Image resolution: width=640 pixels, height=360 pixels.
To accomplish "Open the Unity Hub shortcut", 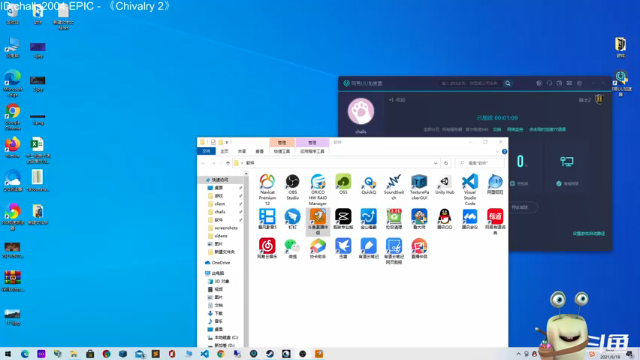I will click(x=444, y=184).
